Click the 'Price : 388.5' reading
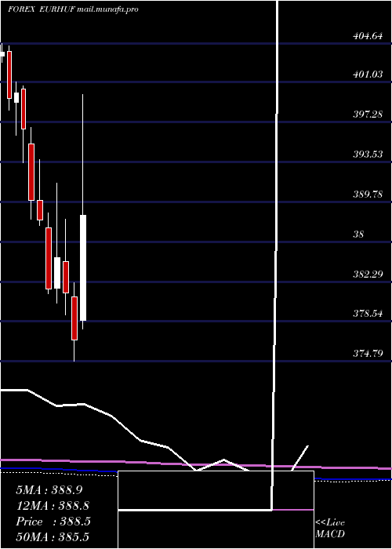The height and width of the screenshot is (549, 392). [x=53, y=522]
